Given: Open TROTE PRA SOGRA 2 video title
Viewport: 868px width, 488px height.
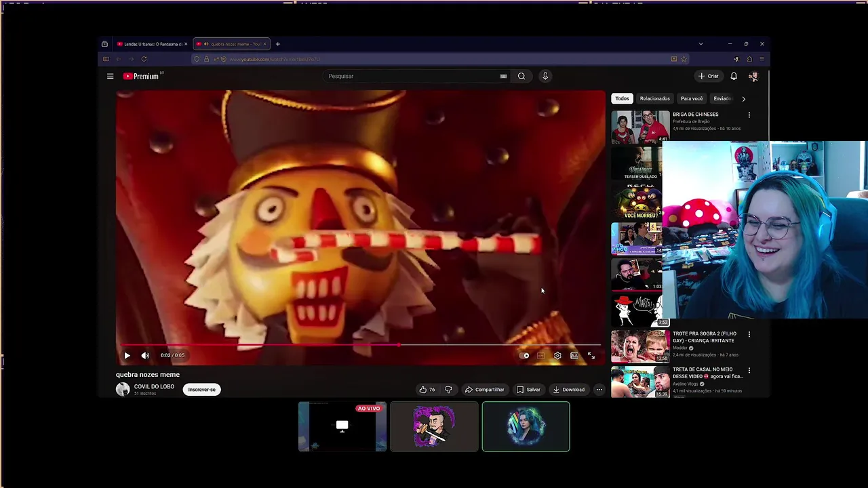Looking at the screenshot, I should coord(704,337).
